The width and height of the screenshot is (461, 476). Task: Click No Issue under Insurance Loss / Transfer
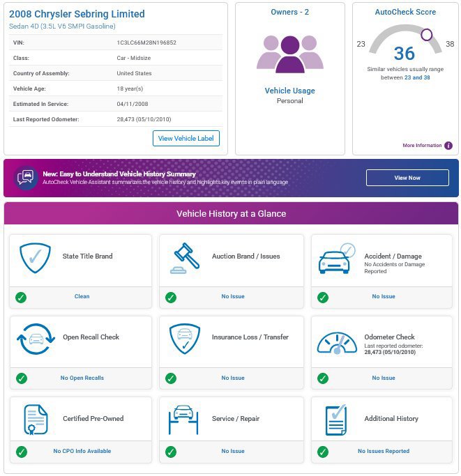[x=233, y=378]
